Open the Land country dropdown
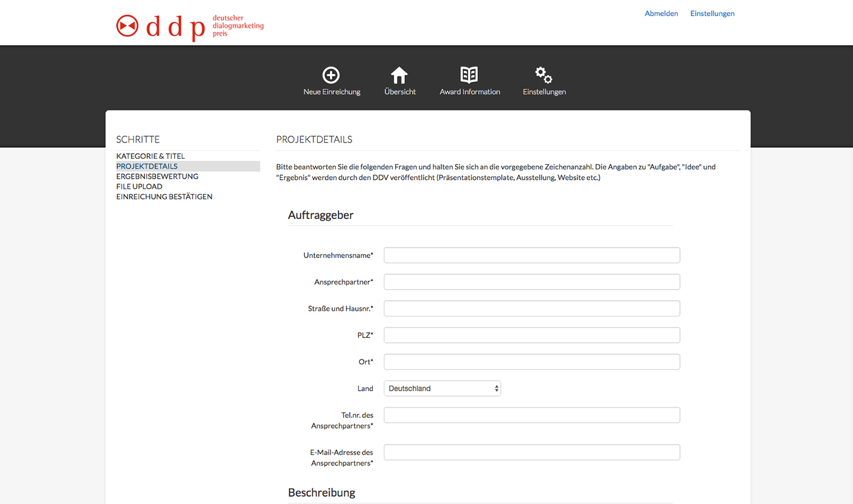 [x=442, y=388]
